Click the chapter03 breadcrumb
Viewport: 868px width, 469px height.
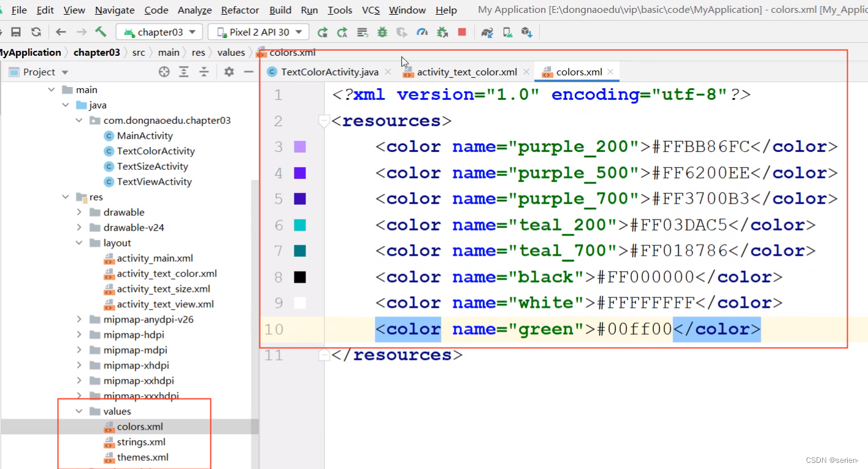tap(96, 52)
